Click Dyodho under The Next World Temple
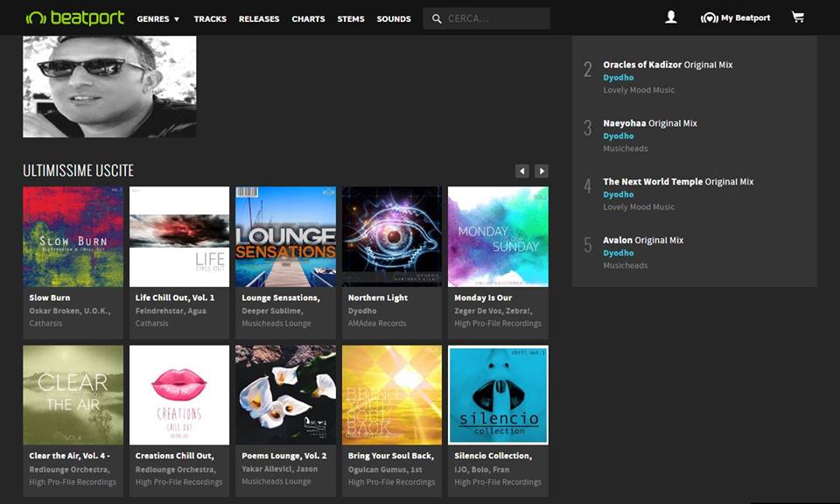Image resolution: width=840 pixels, height=504 pixels. (619, 194)
